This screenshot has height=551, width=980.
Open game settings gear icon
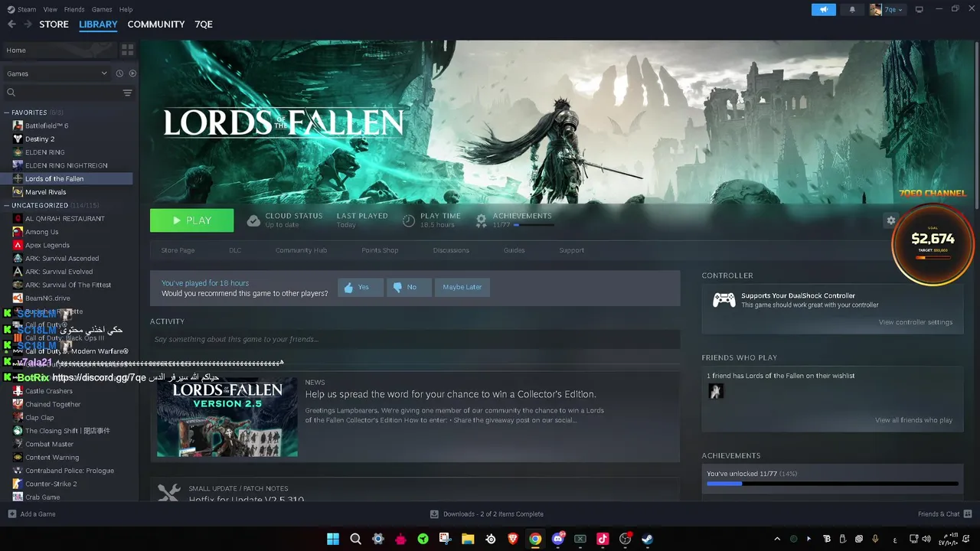(x=890, y=220)
